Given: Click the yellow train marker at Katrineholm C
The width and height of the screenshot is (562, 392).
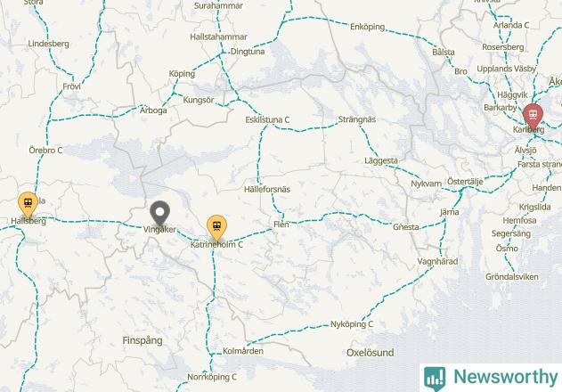Looking at the screenshot, I should 216,227.
